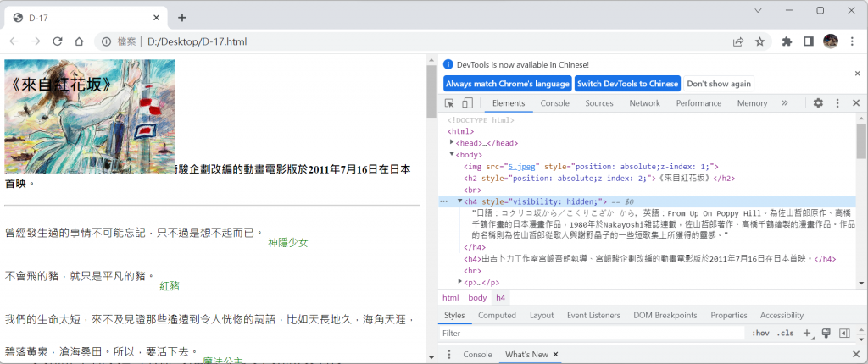Viewport: 868px width, 364px height.
Task: Toggle the rendering emulations brush icon
Action: click(826, 333)
